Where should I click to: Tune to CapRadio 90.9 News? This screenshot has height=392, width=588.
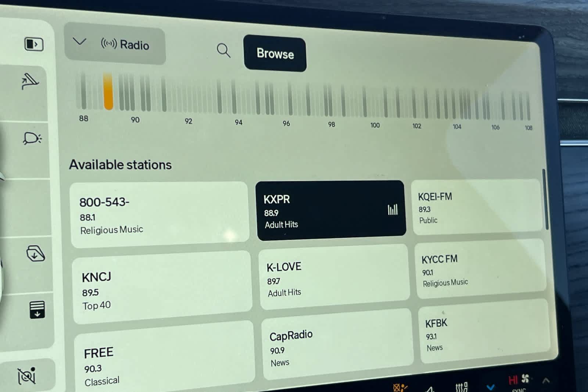pos(337,344)
